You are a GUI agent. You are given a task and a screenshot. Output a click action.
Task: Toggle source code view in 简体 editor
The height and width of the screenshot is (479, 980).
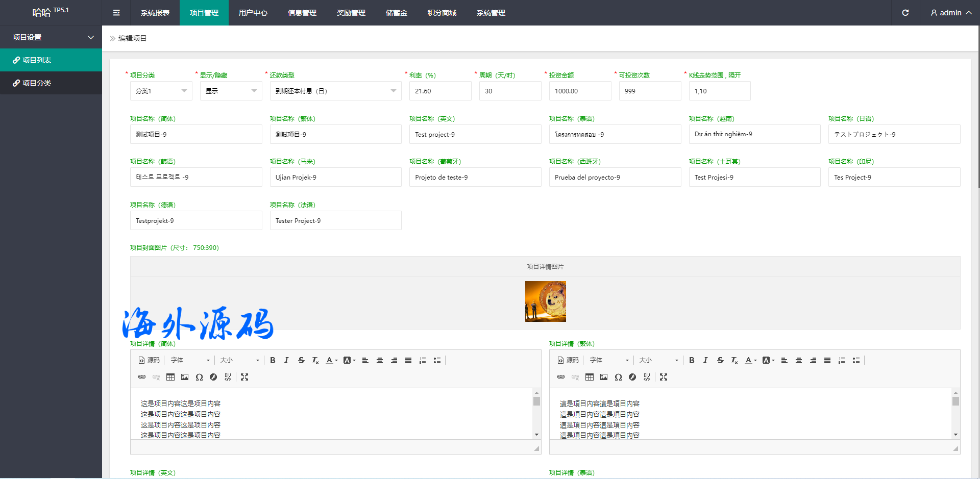(x=149, y=360)
